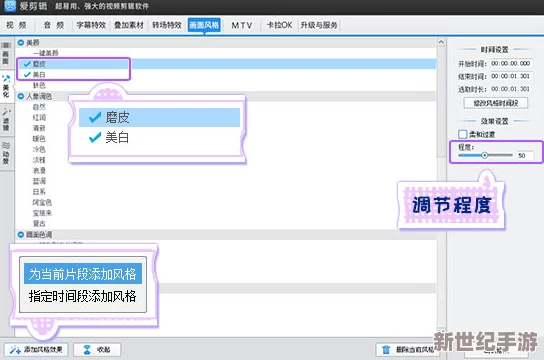Switch to the 视频 tab
544x360 pixels.
coord(16,25)
